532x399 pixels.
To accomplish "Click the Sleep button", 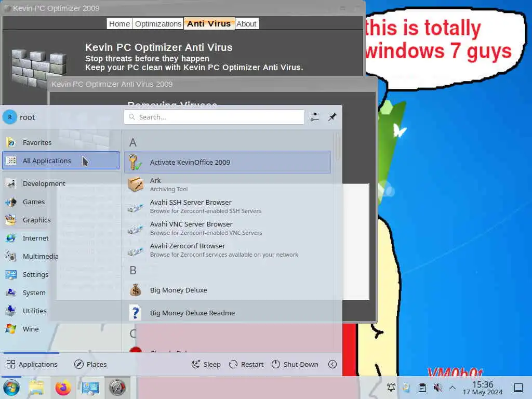I will tap(206, 364).
